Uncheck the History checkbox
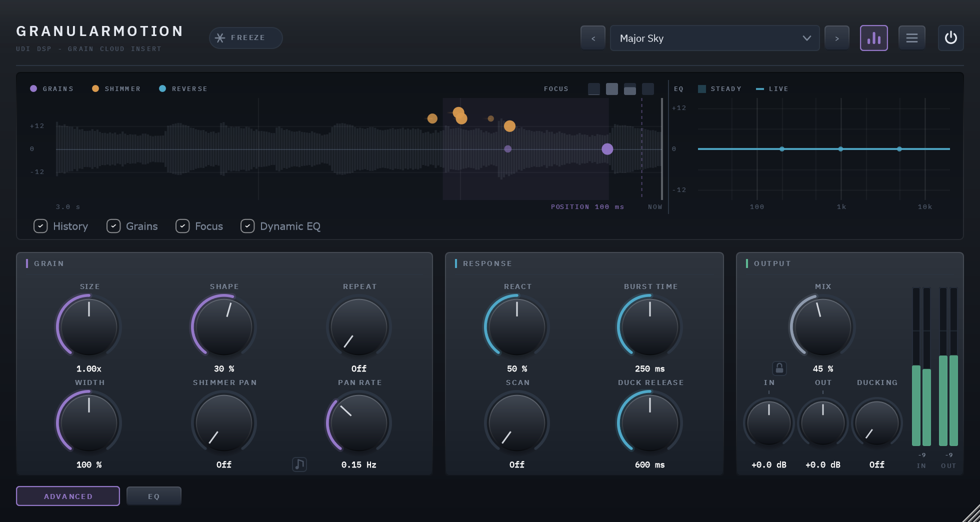The height and width of the screenshot is (522, 980). pyautogui.click(x=40, y=226)
